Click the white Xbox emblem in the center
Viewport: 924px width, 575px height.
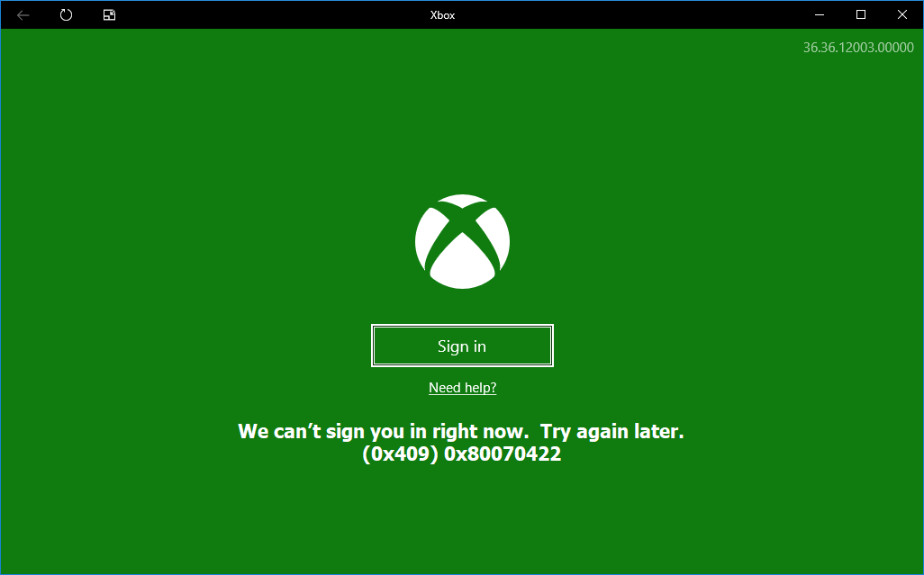click(462, 242)
